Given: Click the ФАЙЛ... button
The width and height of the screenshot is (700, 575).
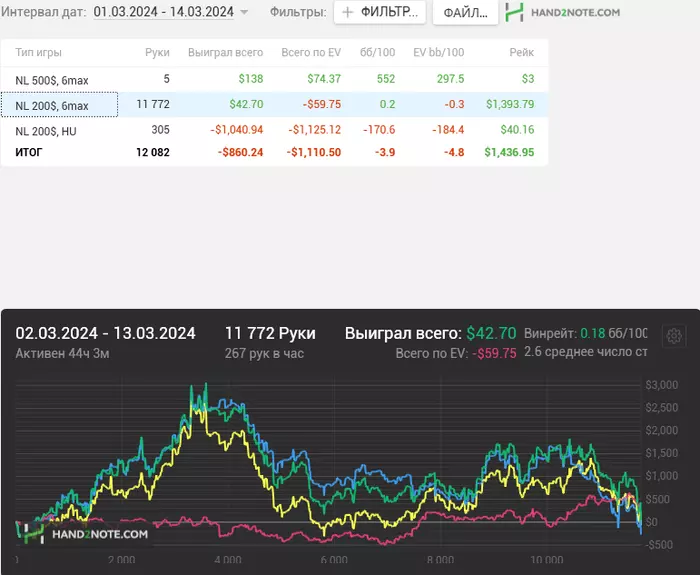Looking at the screenshot, I should (466, 12).
